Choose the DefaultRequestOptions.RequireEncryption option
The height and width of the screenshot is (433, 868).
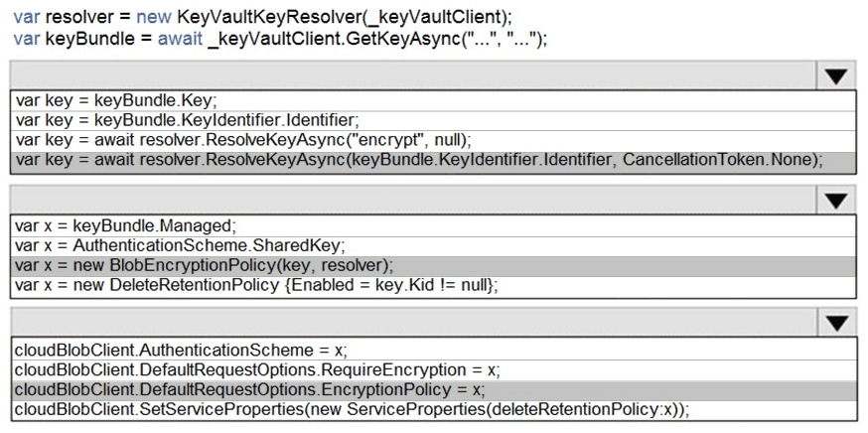pyautogui.click(x=256, y=368)
